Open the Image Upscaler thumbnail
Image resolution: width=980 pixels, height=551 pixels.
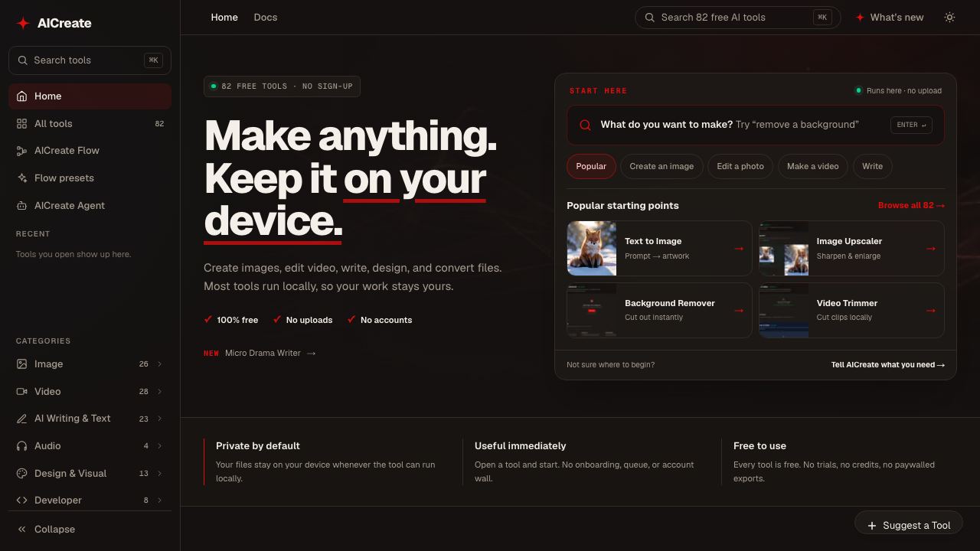[784, 249]
